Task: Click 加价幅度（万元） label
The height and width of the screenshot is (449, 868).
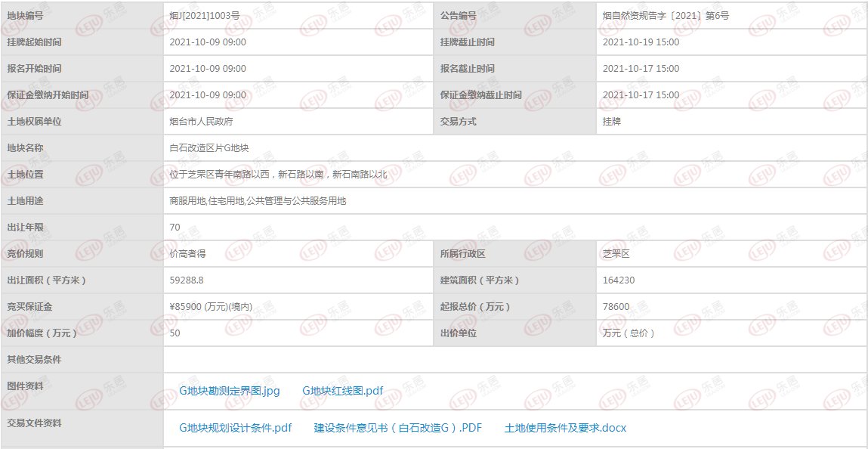Action: (42, 333)
